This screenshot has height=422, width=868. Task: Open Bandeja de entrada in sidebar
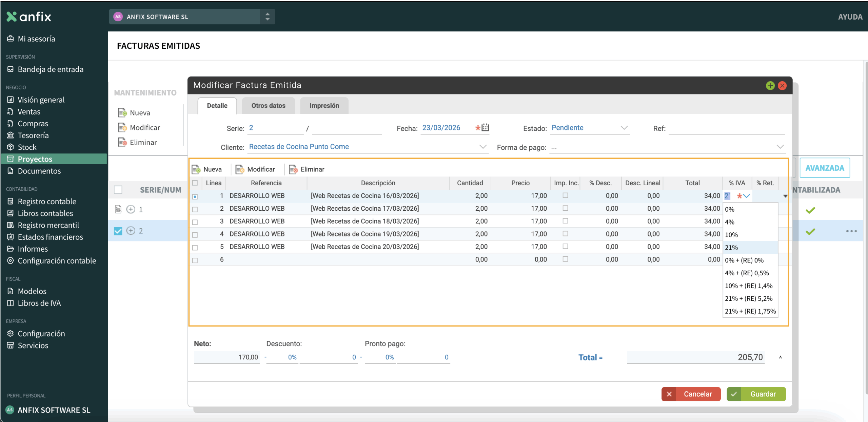tap(50, 69)
